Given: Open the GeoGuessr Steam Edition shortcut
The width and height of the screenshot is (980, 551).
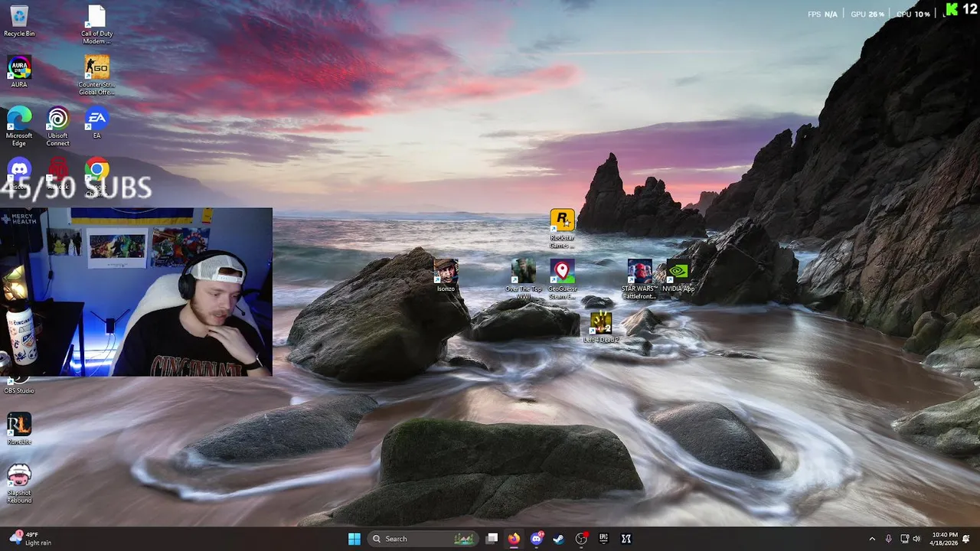Looking at the screenshot, I should click(x=562, y=279).
